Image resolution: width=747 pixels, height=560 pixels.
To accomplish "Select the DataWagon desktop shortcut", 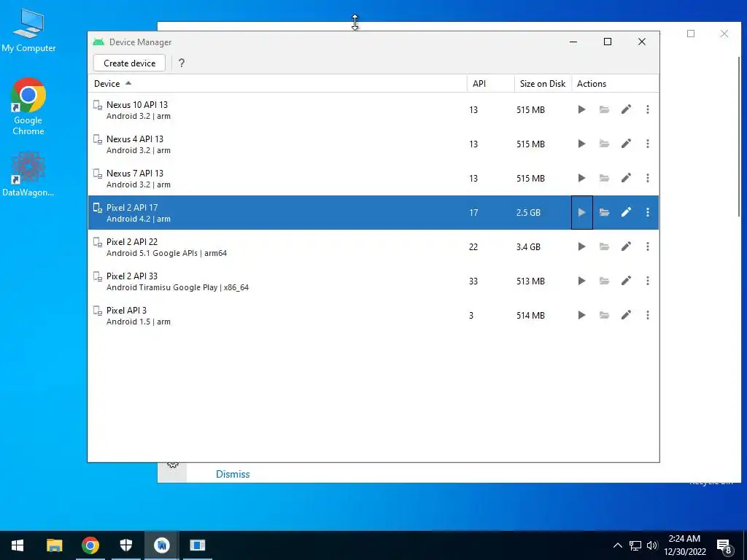I will tap(28, 174).
